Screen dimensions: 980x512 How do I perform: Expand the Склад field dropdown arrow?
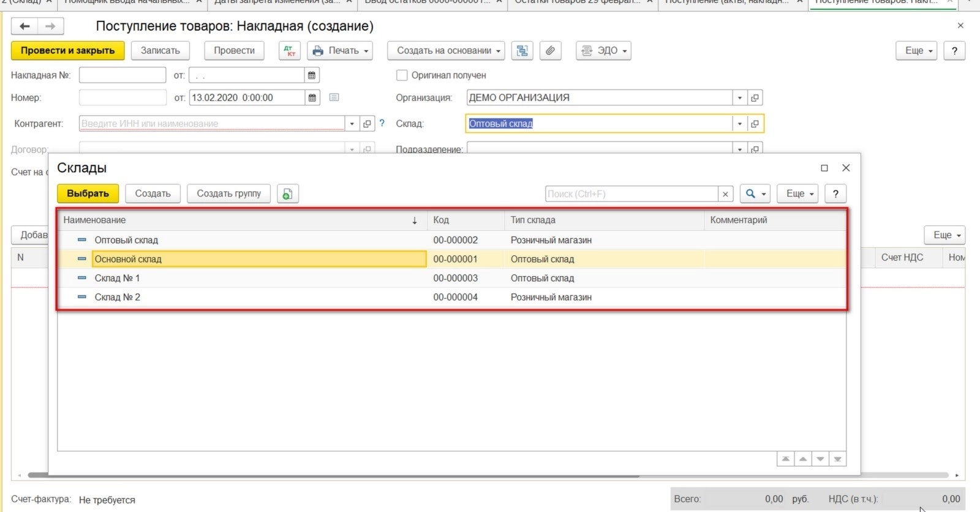(739, 124)
